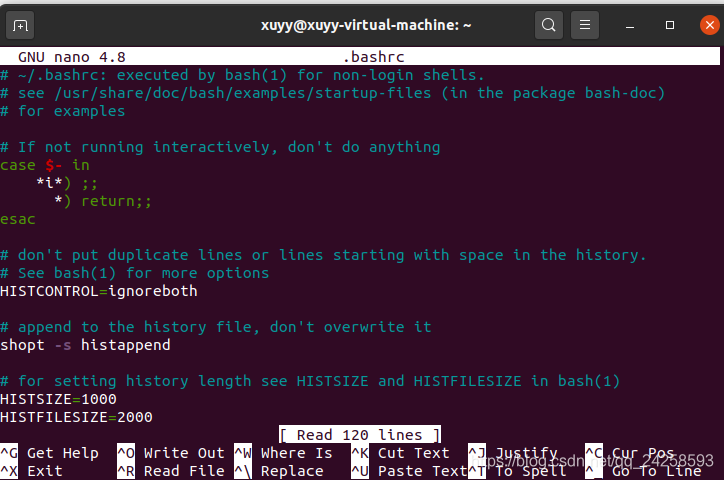Click the ^U Paste Text shortcut
Screen dimensions: 724x480
(410, 471)
